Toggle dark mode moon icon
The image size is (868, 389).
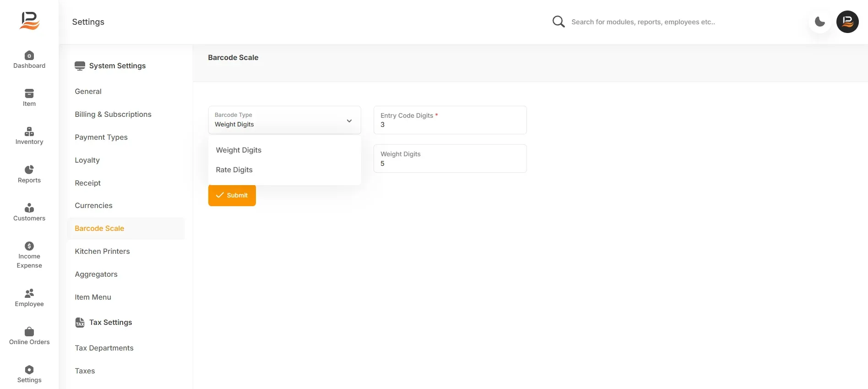tap(820, 22)
